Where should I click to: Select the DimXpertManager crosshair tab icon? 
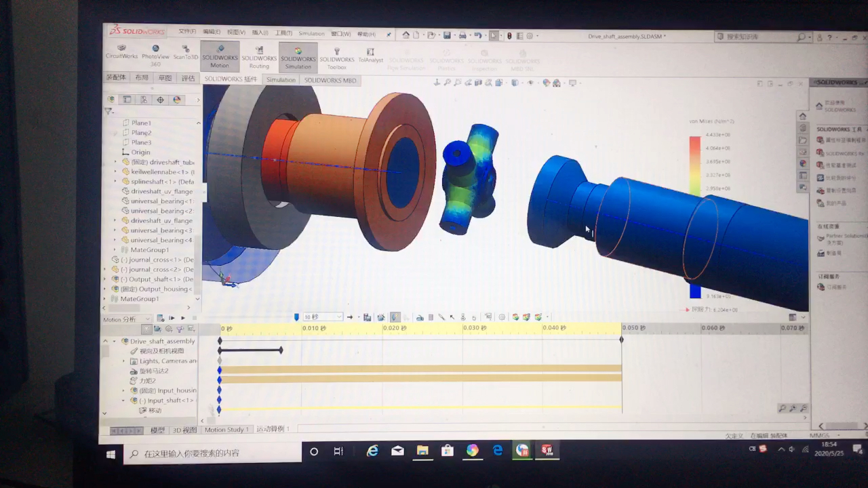coord(160,100)
